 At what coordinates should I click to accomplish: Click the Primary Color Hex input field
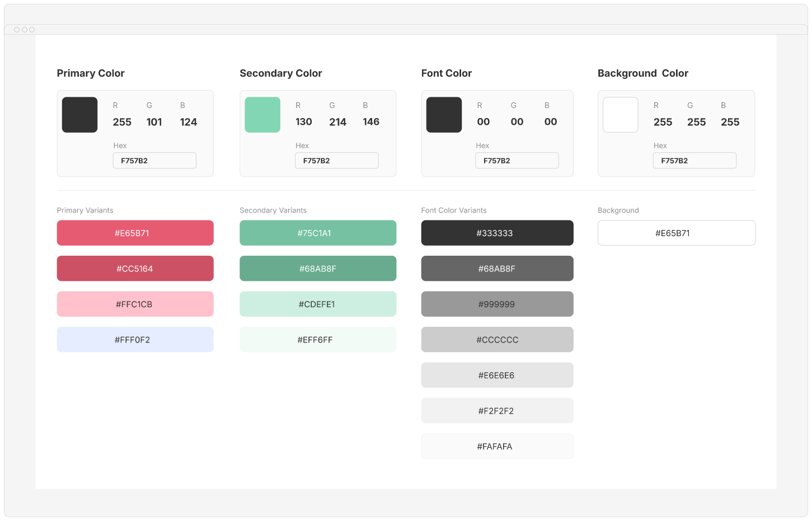(154, 161)
